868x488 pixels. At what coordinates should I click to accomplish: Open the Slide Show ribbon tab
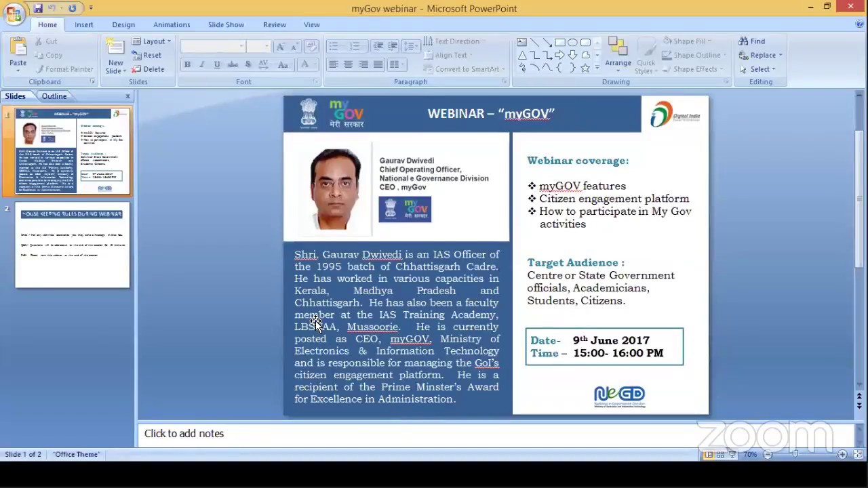tap(226, 24)
